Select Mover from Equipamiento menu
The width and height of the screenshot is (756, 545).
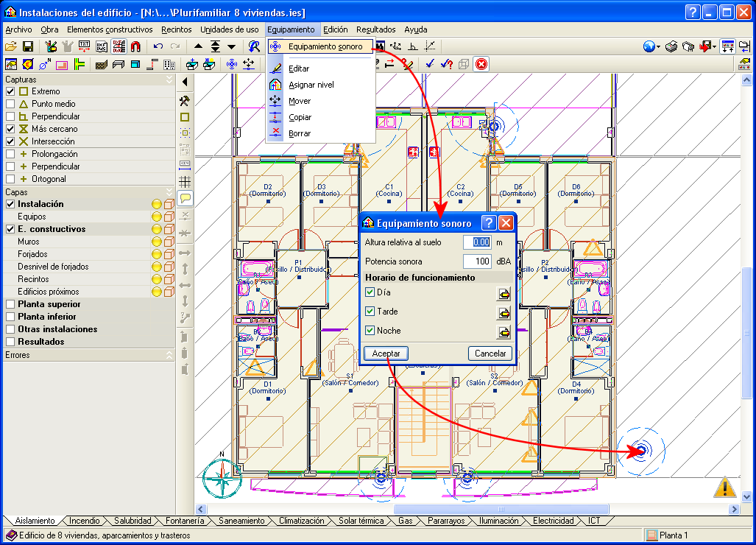coord(300,101)
